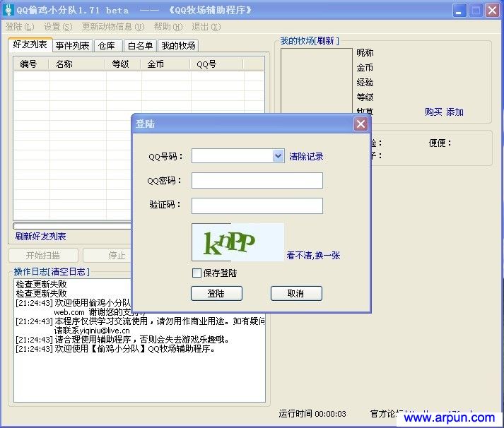
Task: Click the 开始扫描 button
Action: pos(43,255)
